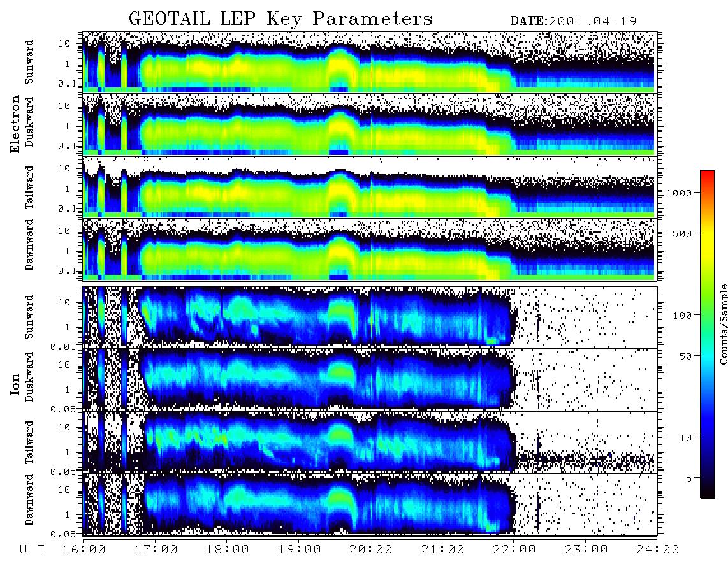Select the 18:00 time tick label

point(228,550)
